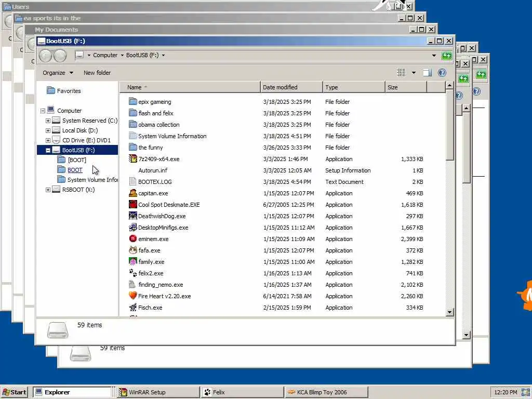Open the dropdown arrow after BootUSB (F:) breadcrumb
The width and height of the screenshot is (532, 399).
click(x=163, y=55)
